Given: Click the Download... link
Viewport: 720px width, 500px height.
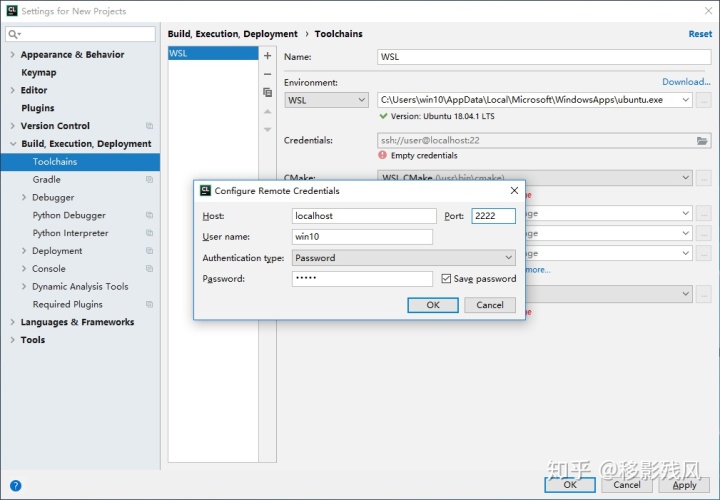Looking at the screenshot, I should click(x=686, y=82).
